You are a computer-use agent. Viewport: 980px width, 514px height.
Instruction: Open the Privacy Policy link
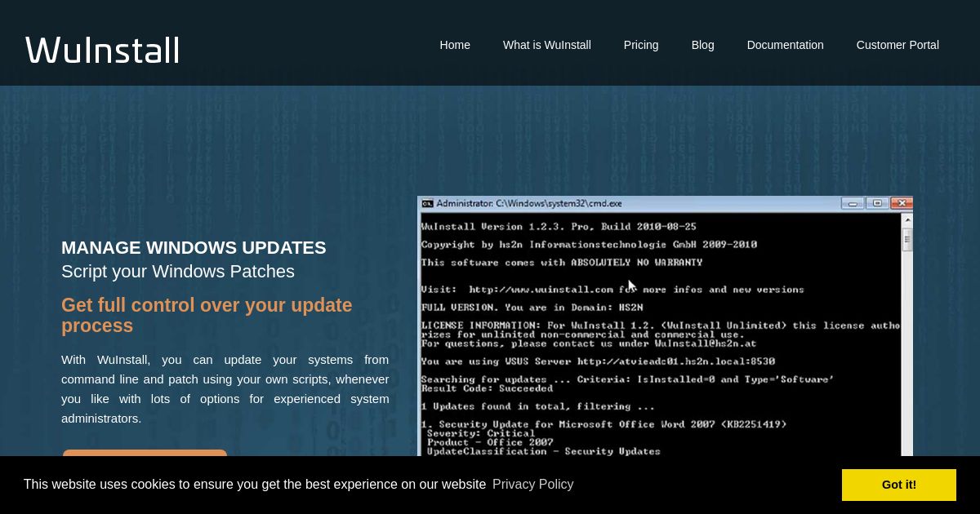(533, 485)
